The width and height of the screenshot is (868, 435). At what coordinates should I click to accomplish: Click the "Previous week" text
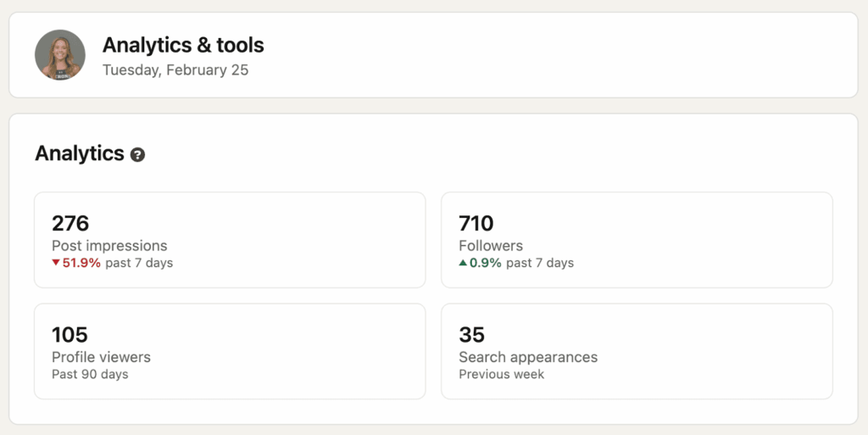coord(502,374)
